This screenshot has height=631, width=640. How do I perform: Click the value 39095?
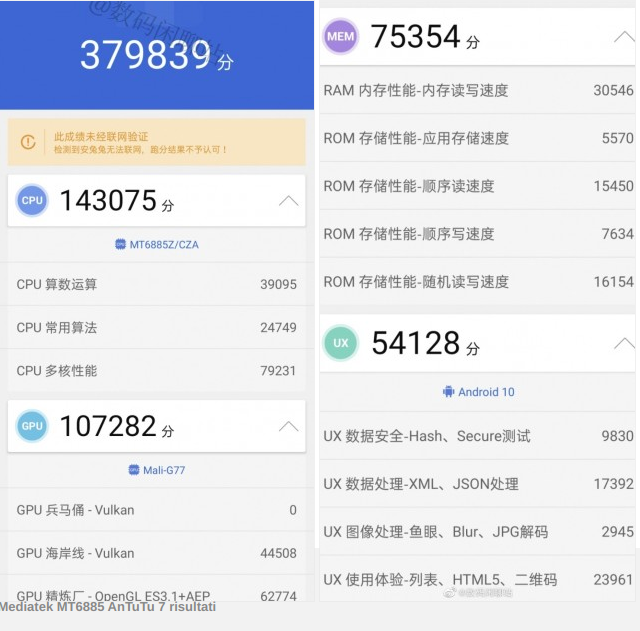pyautogui.click(x=278, y=284)
